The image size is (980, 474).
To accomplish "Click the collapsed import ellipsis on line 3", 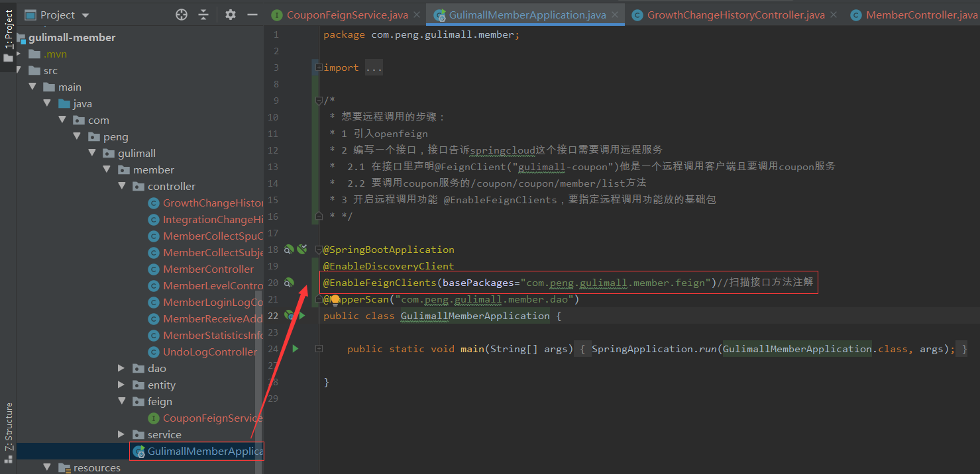I will (374, 68).
